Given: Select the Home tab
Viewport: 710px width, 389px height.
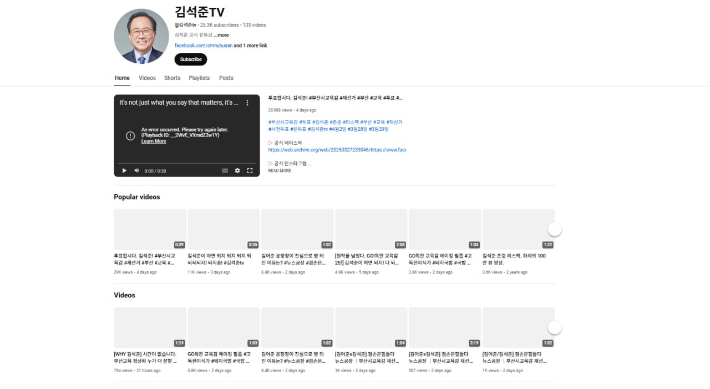Looking at the screenshot, I should (x=122, y=78).
